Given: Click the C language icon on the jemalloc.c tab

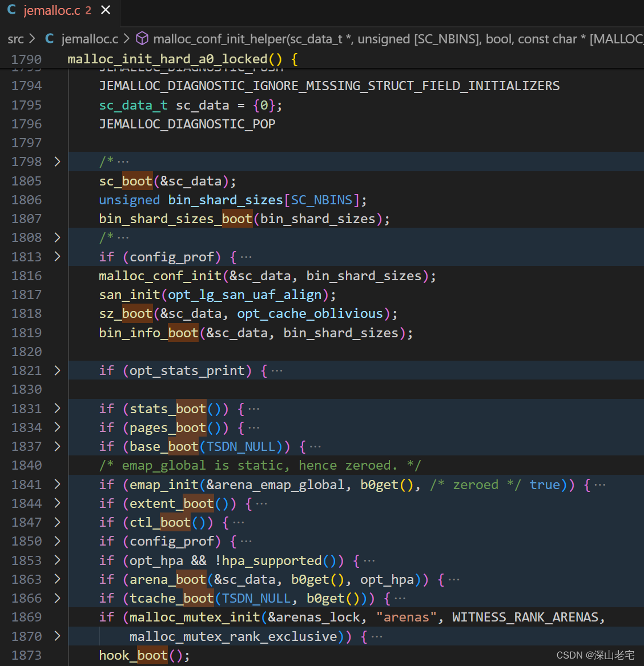Looking at the screenshot, I should click(x=11, y=10).
